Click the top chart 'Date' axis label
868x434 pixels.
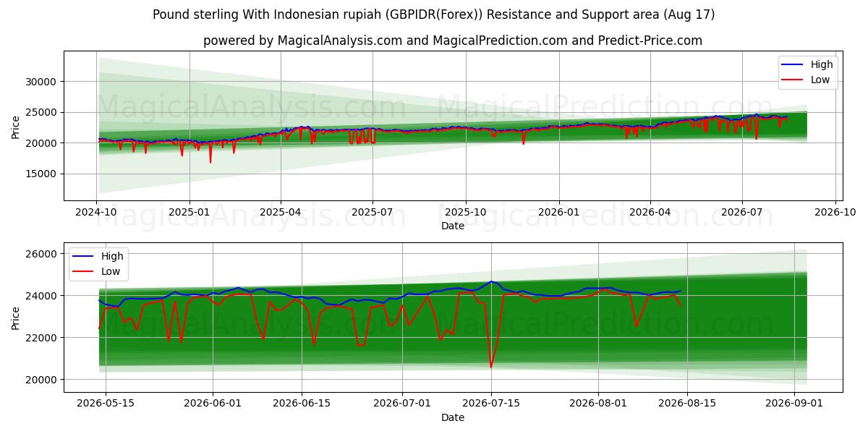tap(453, 226)
